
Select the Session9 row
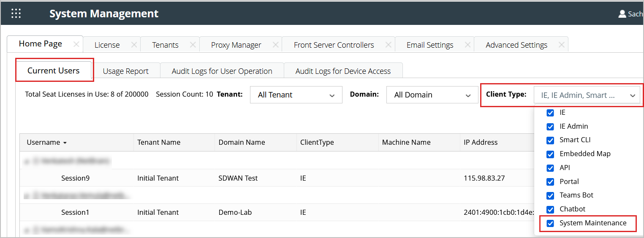tap(75, 178)
